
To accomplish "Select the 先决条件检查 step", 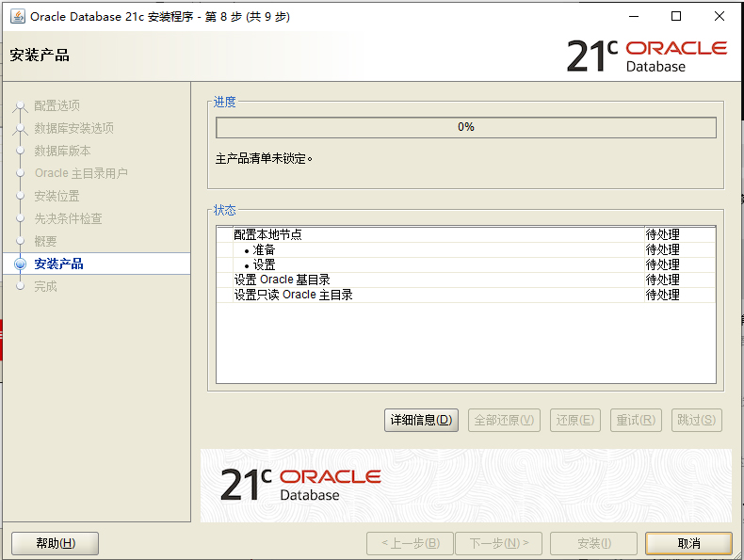I will (x=69, y=218).
